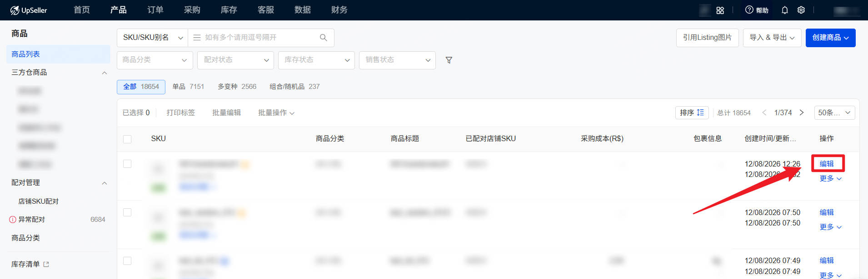Go to 首页 in top navigation
This screenshot has width=868, height=279.
click(82, 10)
